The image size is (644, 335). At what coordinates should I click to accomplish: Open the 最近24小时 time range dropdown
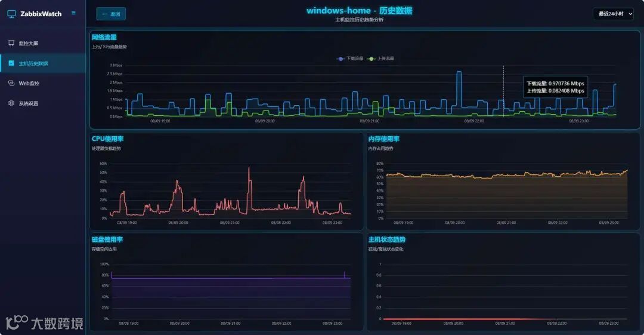[x=613, y=14]
